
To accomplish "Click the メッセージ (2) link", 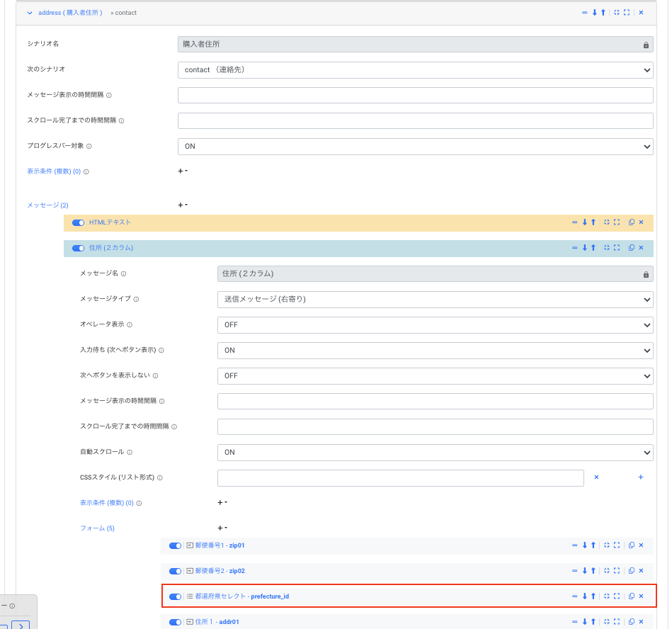I will [47, 205].
